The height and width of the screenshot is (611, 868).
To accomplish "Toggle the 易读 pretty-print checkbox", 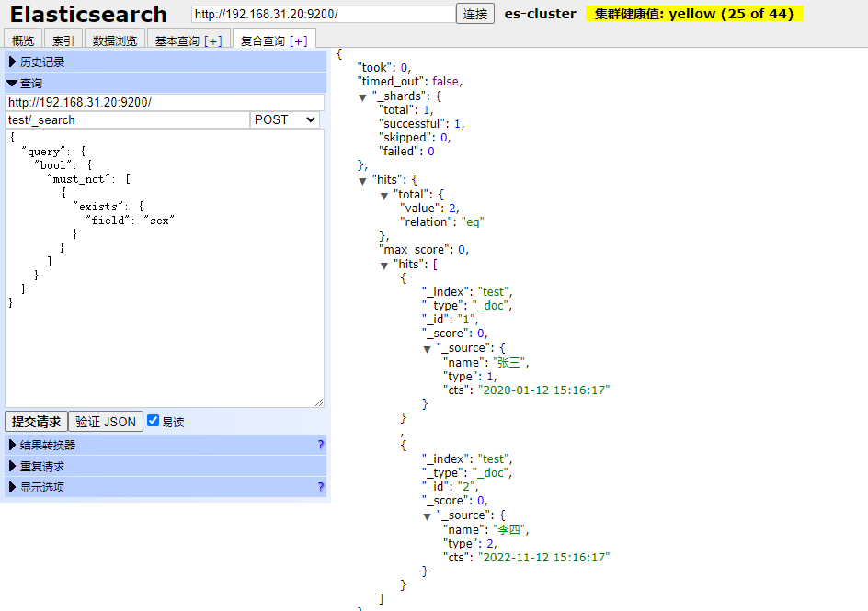I will (x=153, y=421).
